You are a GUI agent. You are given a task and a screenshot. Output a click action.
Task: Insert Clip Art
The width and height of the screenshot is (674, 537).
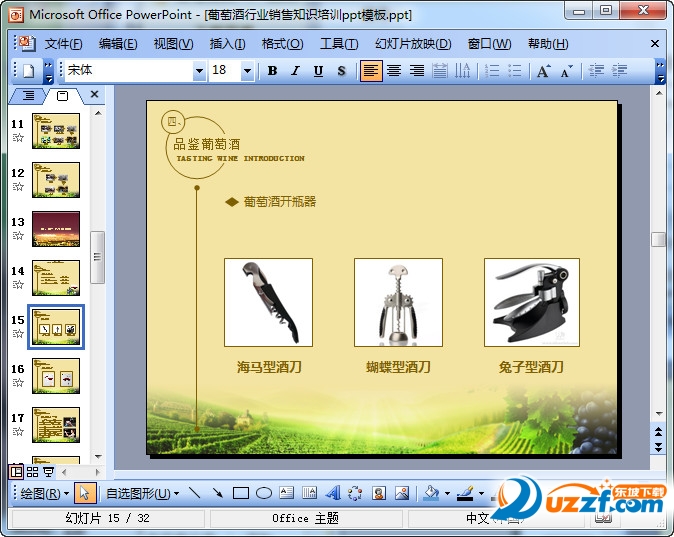pos(379,493)
